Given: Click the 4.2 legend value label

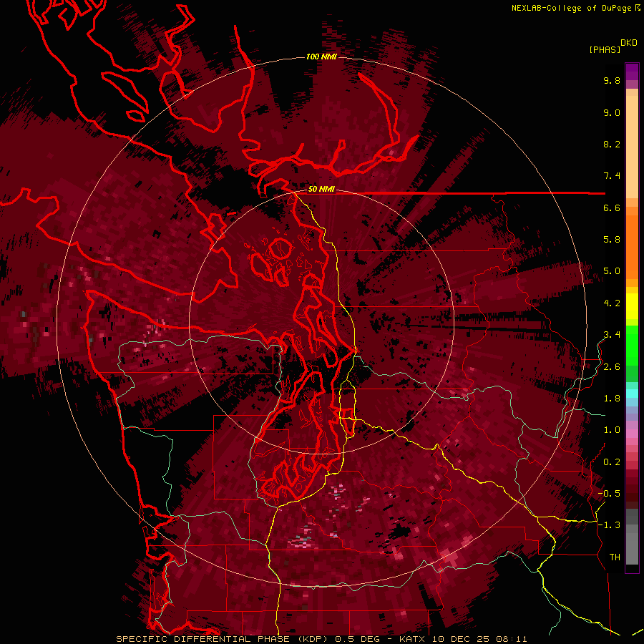Looking at the screenshot, I should (x=612, y=303).
